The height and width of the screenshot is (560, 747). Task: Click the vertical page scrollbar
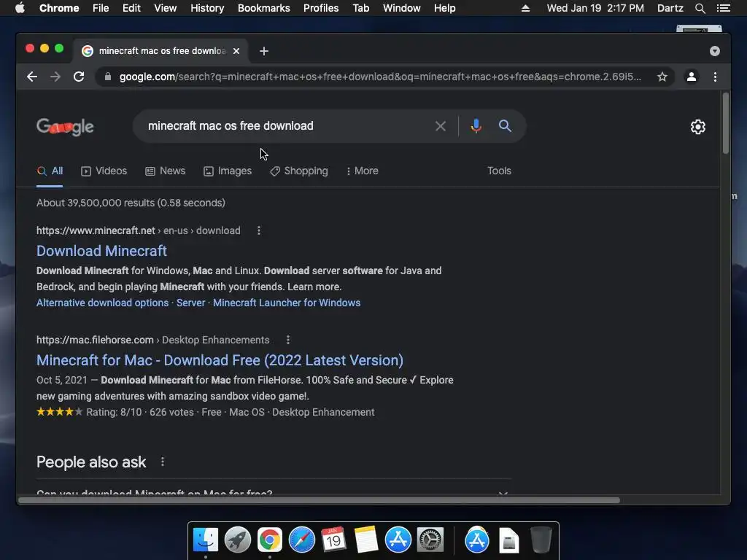point(725,124)
